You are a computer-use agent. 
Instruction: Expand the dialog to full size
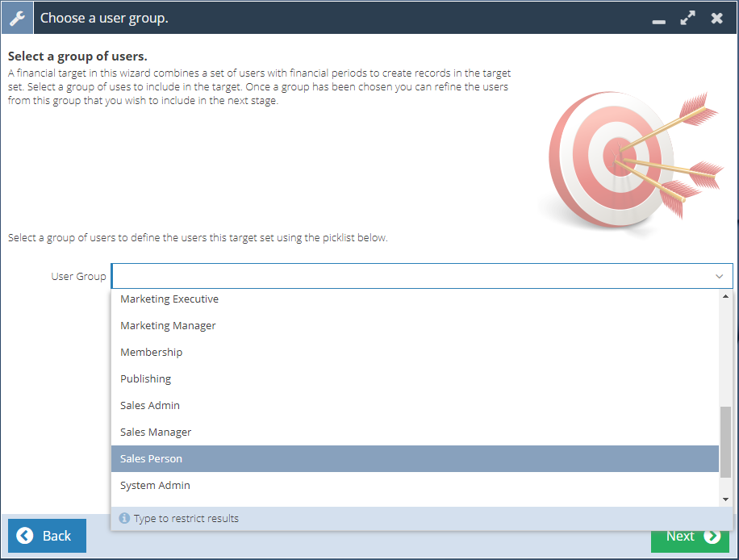(x=687, y=19)
